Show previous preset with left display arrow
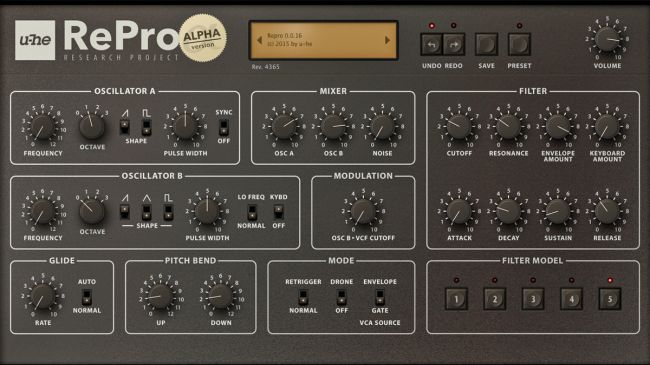The height and width of the screenshot is (365, 650). pyautogui.click(x=260, y=40)
